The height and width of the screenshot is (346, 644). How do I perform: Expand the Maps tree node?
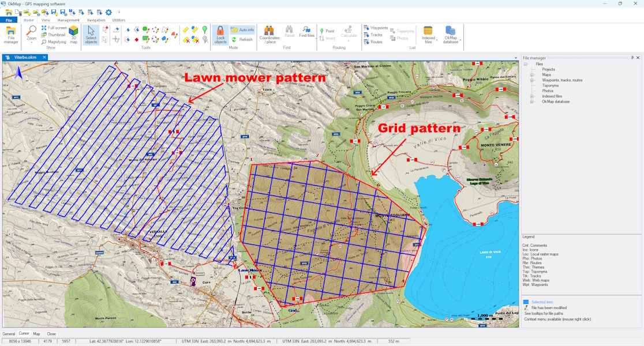[x=531, y=75]
